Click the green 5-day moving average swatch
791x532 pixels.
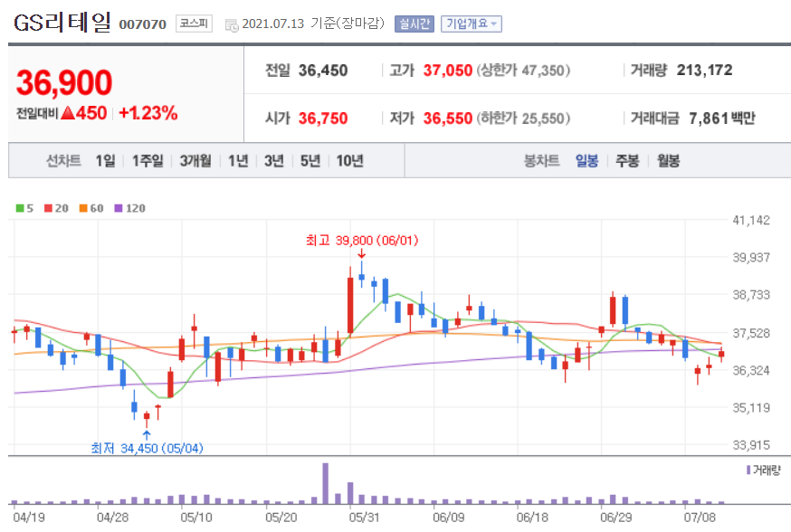click(20, 208)
